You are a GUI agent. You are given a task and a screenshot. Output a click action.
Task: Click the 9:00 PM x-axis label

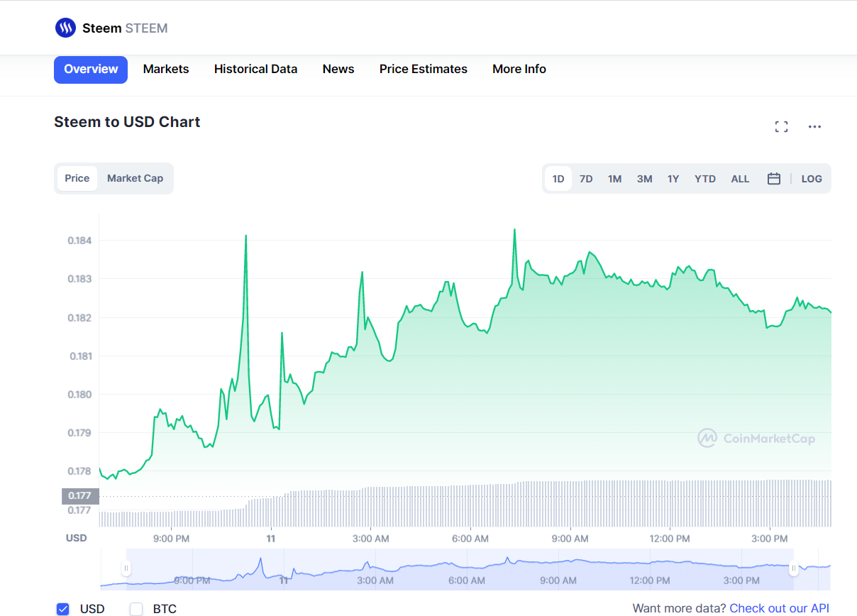point(171,539)
